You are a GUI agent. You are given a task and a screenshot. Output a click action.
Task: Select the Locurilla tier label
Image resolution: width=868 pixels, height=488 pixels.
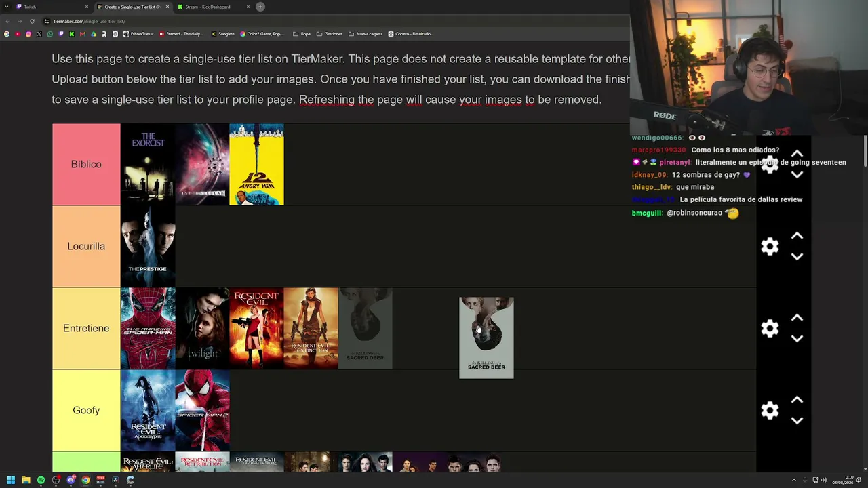[86, 246]
